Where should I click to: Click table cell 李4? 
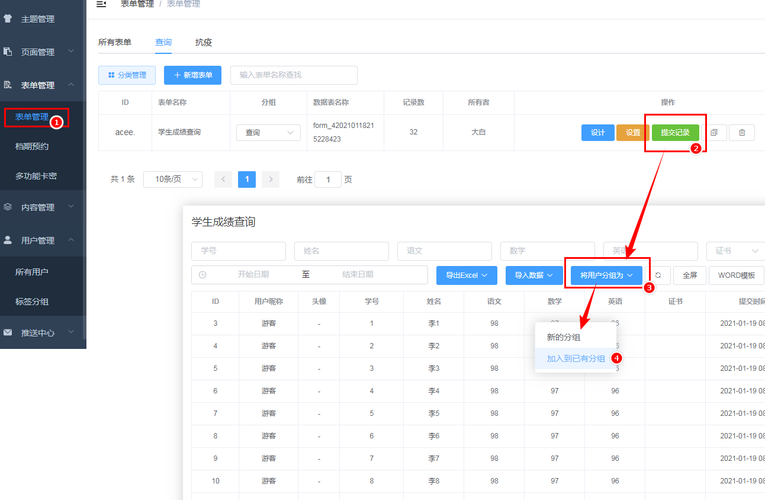tap(434, 391)
